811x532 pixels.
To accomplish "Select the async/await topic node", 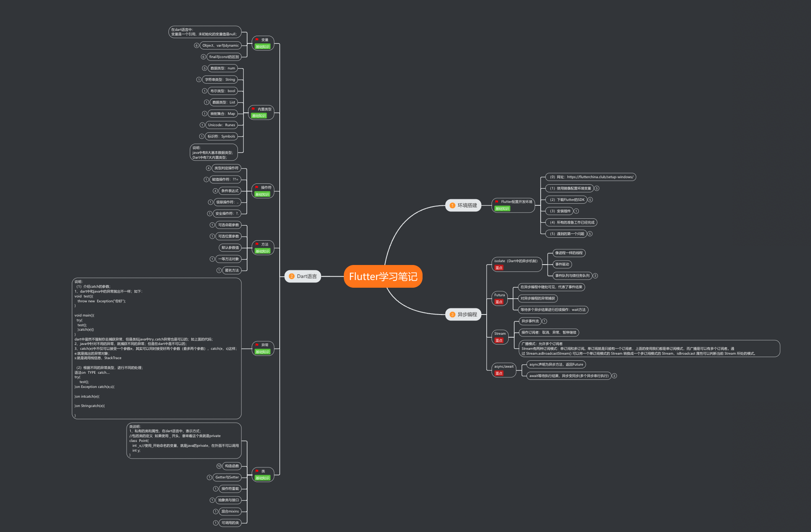I will pyautogui.click(x=504, y=366).
